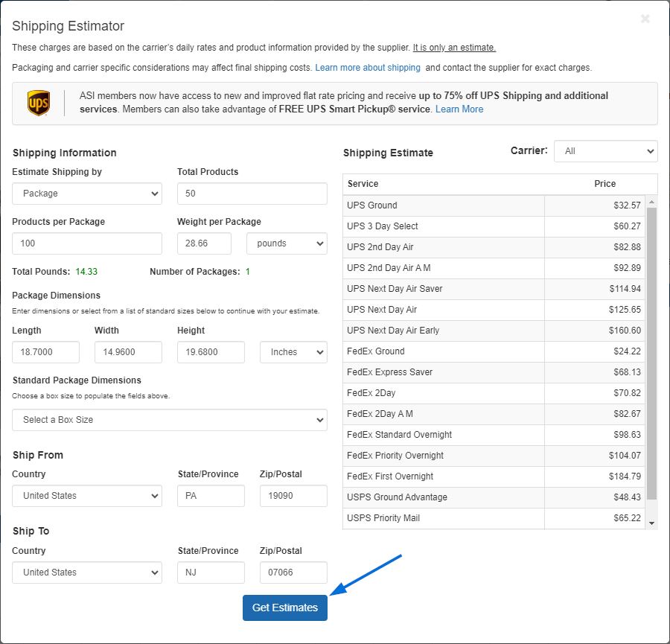Click the Total Products field

(252, 194)
